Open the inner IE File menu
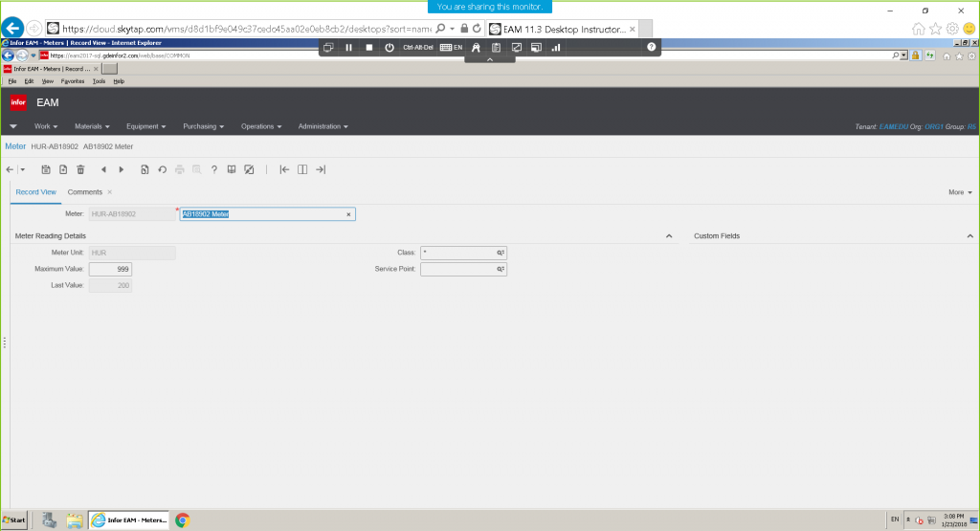This screenshot has width=980, height=531. (11, 81)
